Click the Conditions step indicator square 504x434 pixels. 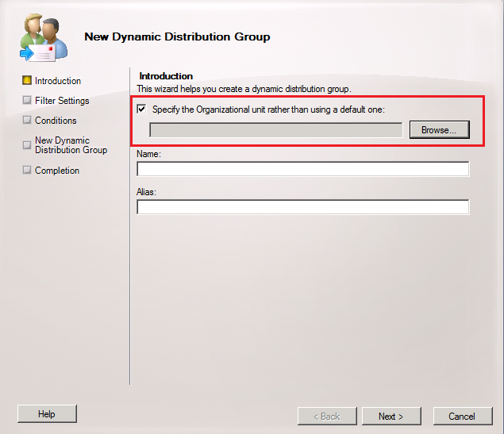pyautogui.click(x=27, y=121)
